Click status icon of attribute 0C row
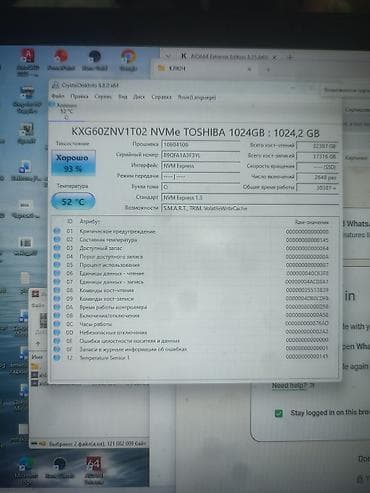Image resolution: width=370 pixels, height=493 pixels. pos(57,324)
